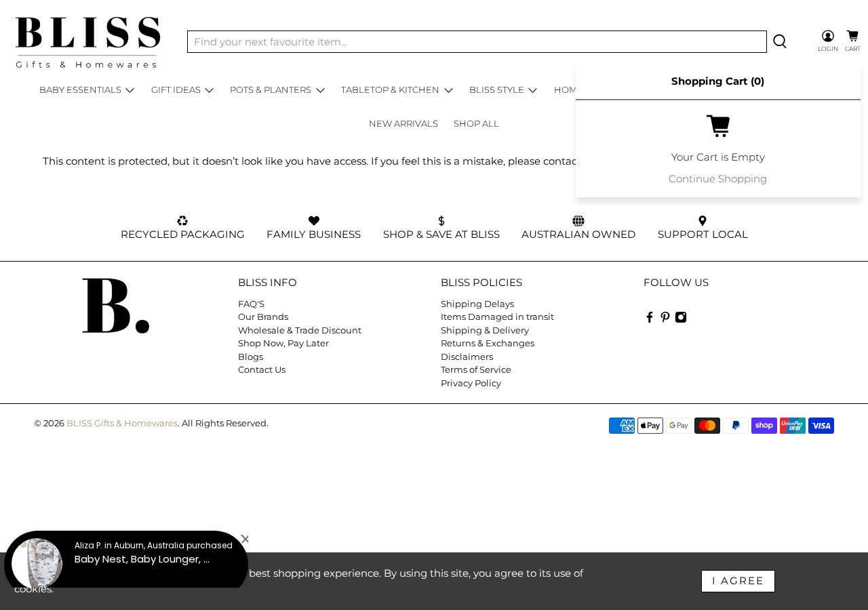Screen dimensions: 868x610
Task: Open the Shipping & Delivery link
Action: click(x=485, y=330)
